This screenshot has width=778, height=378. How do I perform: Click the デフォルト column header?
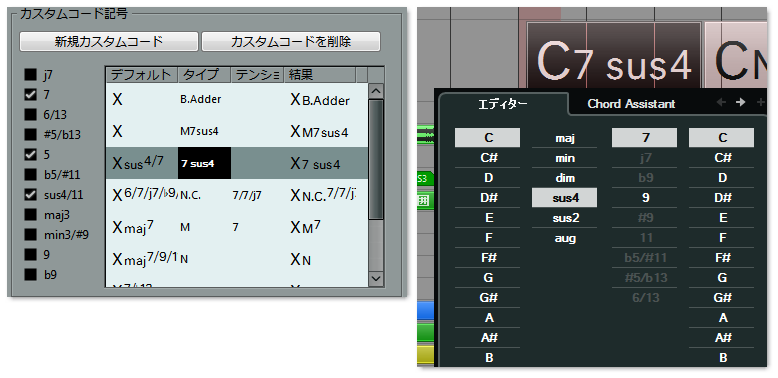point(142,75)
